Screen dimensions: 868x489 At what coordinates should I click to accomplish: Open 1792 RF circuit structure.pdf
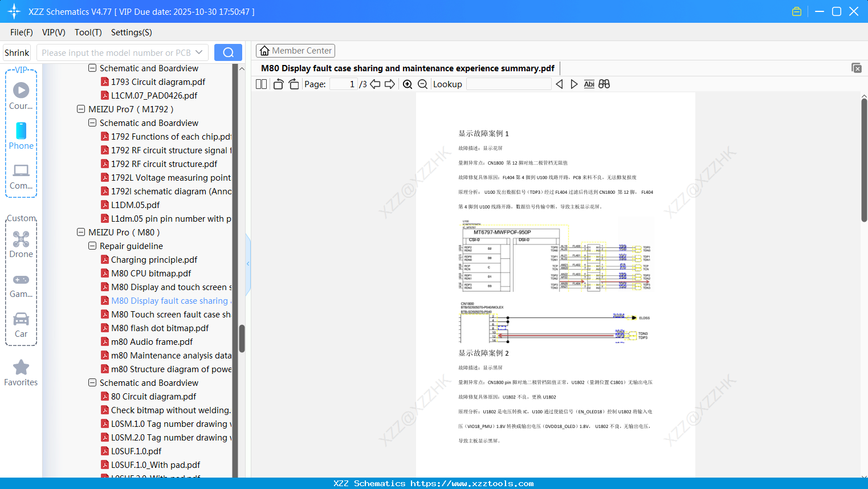point(164,164)
